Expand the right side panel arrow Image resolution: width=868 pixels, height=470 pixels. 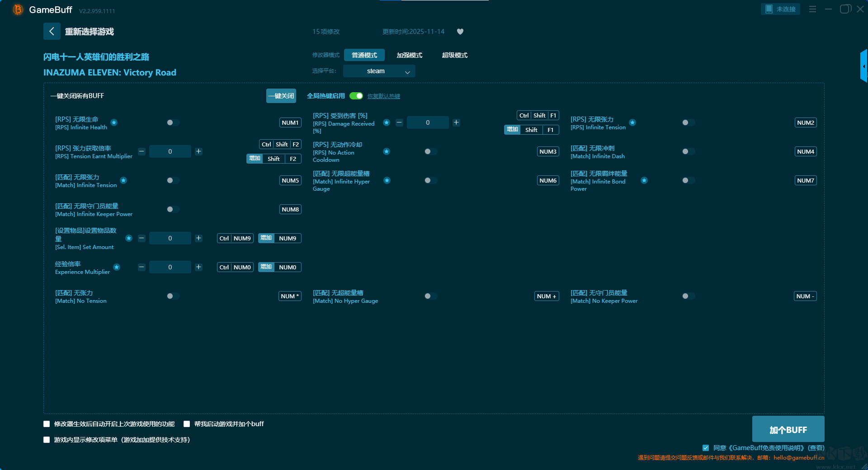click(x=863, y=66)
